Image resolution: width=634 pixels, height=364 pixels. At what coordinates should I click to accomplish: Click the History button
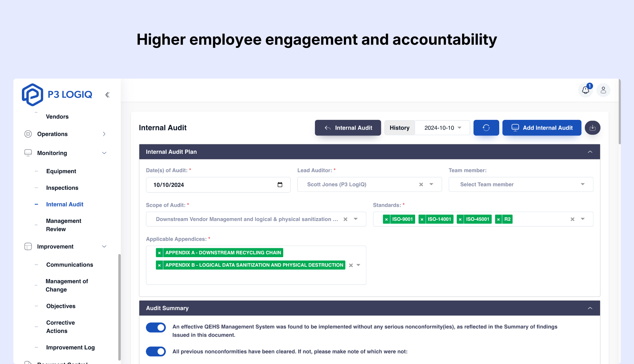point(399,128)
